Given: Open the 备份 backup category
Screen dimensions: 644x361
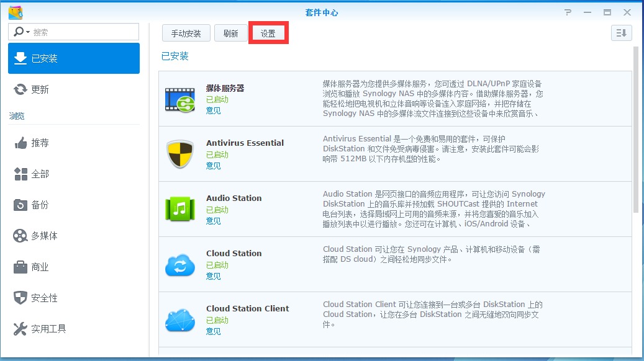Looking at the screenshot, I should (74, 205).
